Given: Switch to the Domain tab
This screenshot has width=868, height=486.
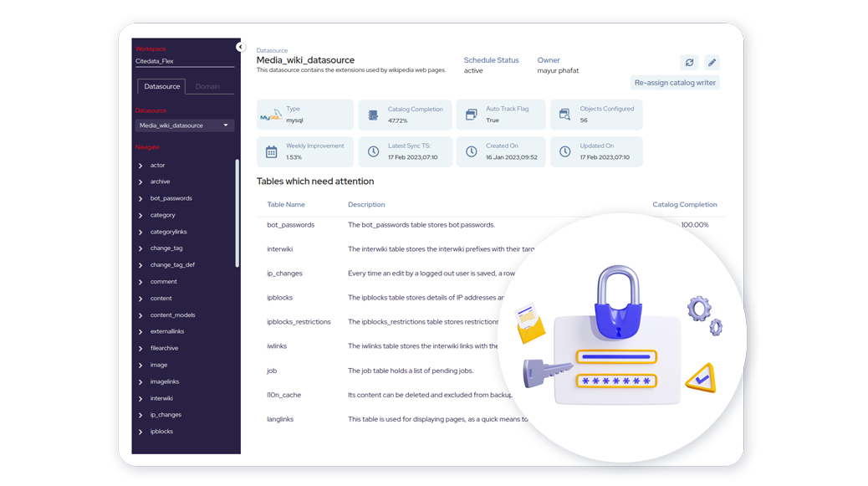Looking at the screenshot, I should coord(207,86).
